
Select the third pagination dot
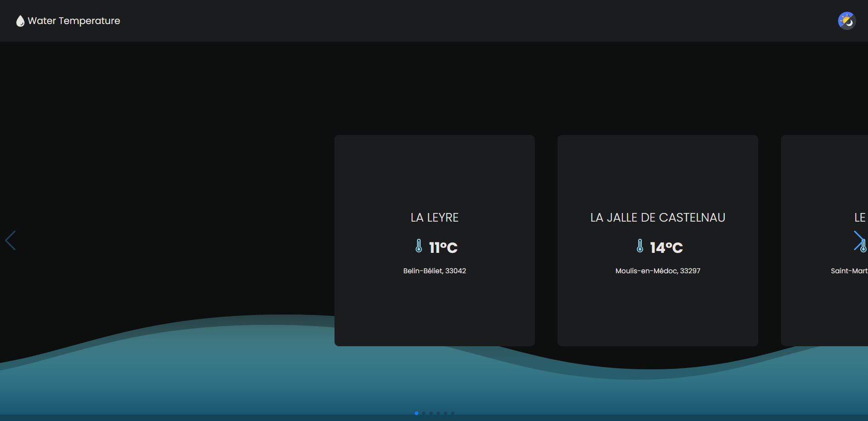[x=431, y=413]
